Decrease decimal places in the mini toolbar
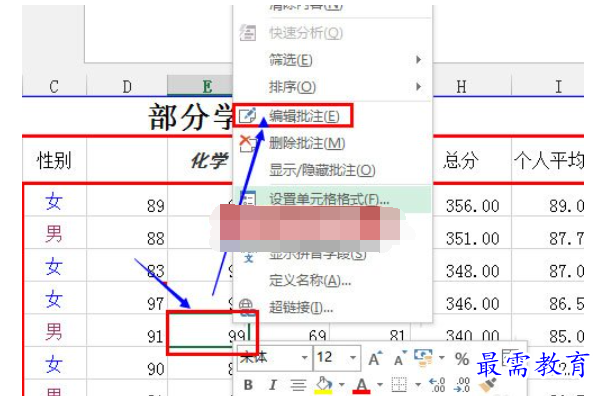The width and height of the screenshot is (598, 396). [x=462, y=385]
